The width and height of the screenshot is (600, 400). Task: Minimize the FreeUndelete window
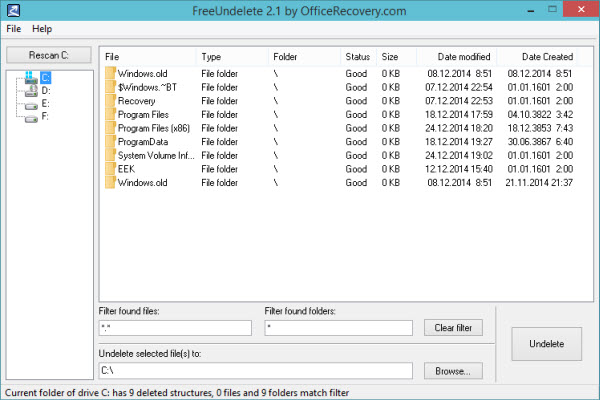(531, 10)
